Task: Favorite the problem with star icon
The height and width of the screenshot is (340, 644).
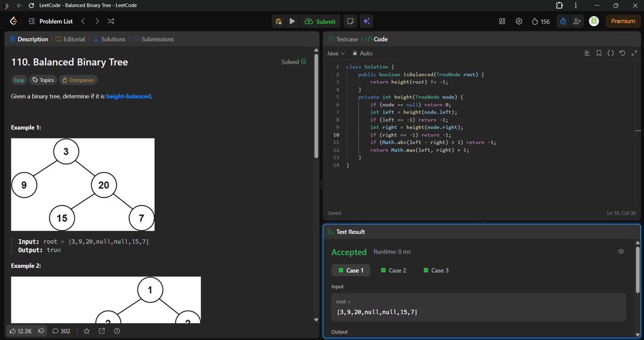Action: pos(87,331)
